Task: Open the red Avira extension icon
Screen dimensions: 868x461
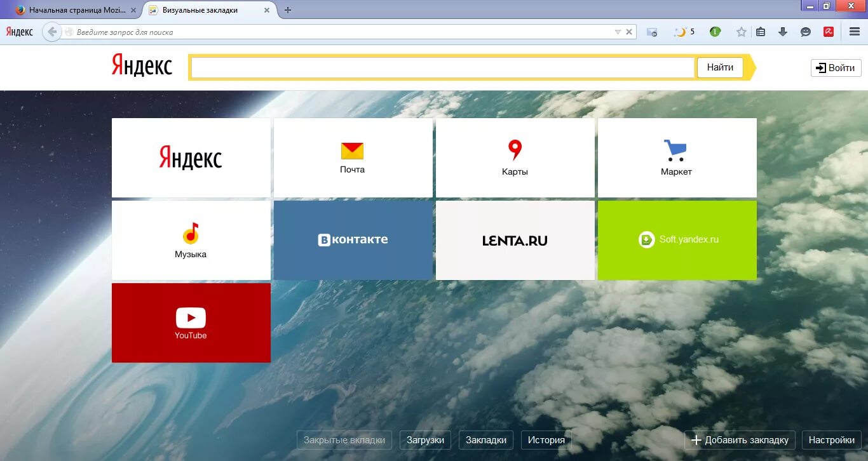Action: click(829, 32)
